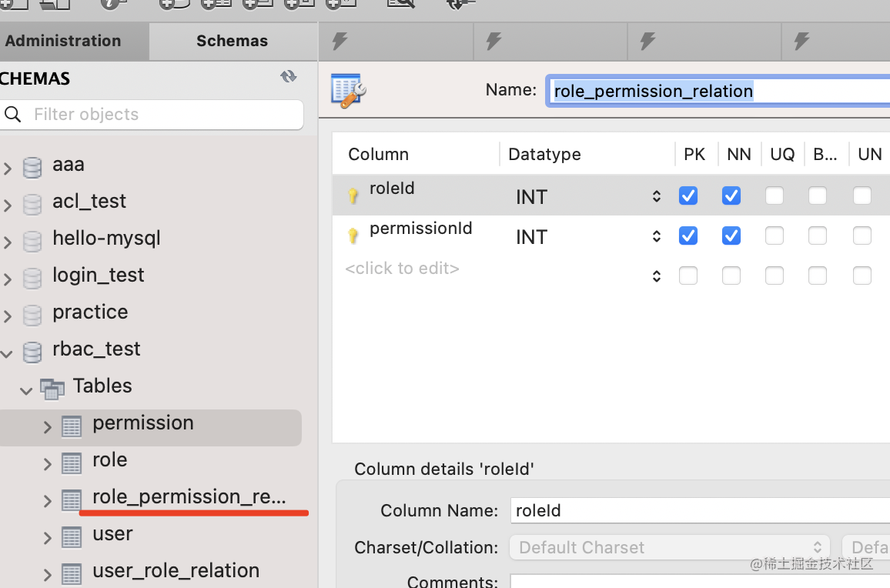Switch to the Schemas tab
Image resolution: width=890 pixels, height=588 pixels.
coord(232,42)
